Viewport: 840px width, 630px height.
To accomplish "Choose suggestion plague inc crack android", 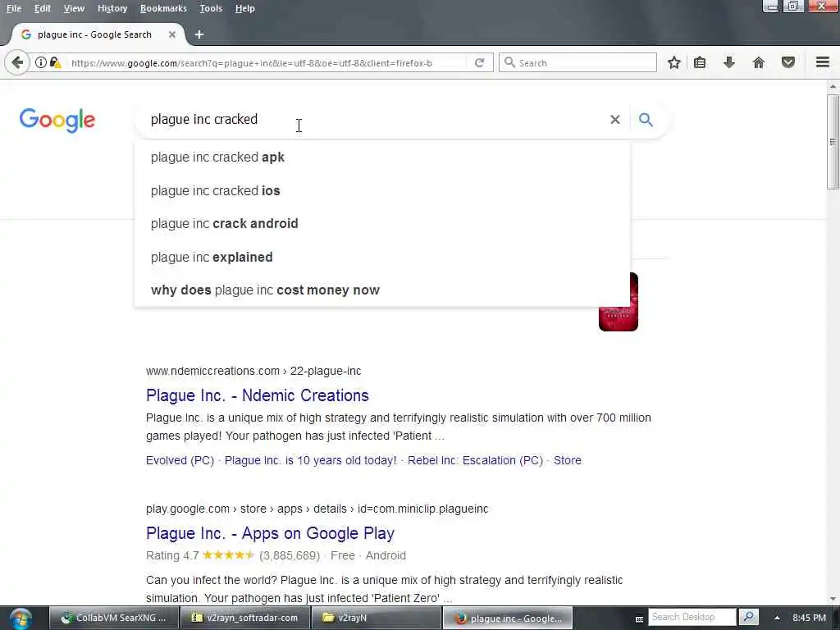I will pyautogui.click(x=382, y=223).
